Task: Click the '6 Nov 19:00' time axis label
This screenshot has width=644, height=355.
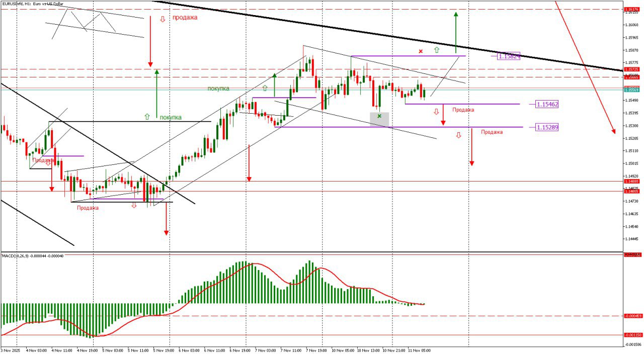Action: [x=239, y=350]
